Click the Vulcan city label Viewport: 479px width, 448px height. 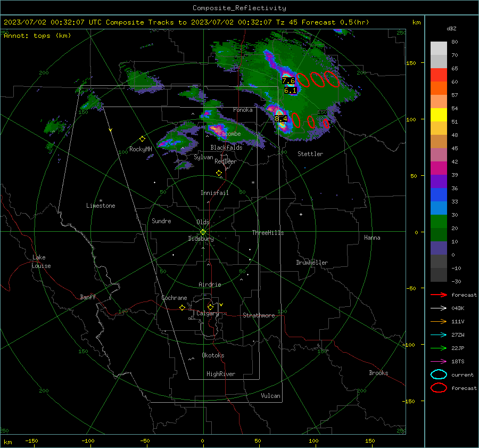coord(271,396)
